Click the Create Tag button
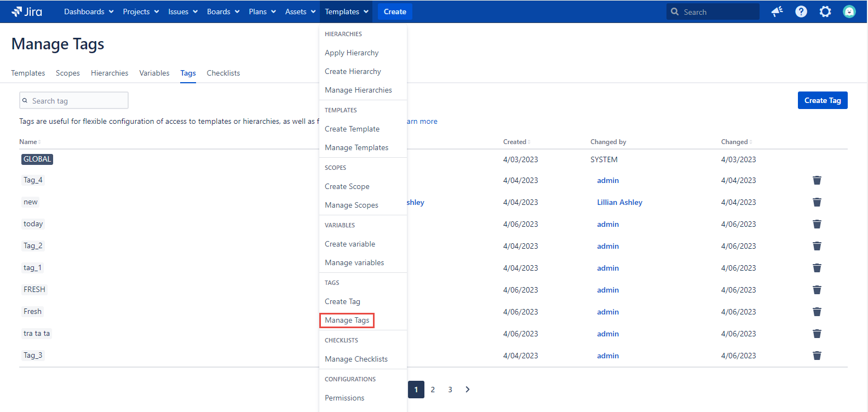The width and height of the screenshot is (868, 412). point(822,100)
